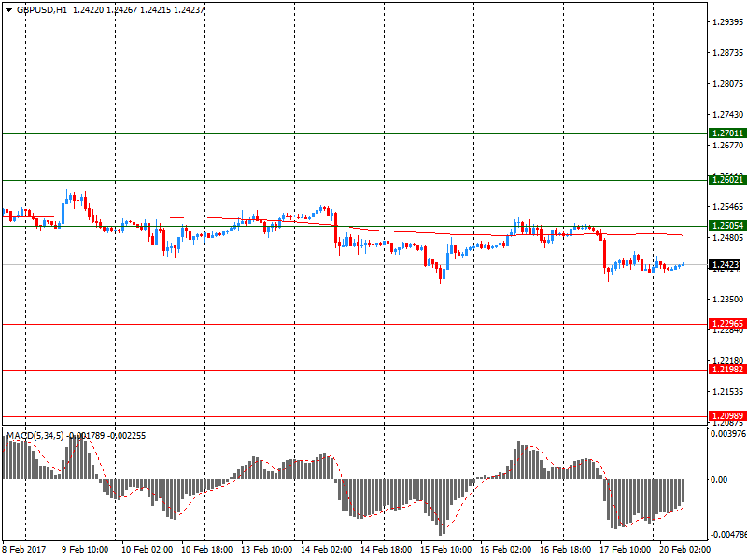Screen dimensions: 747x560
Task: Select time axis label 20 Feb 02:00
Action: [x=685, y=550]
